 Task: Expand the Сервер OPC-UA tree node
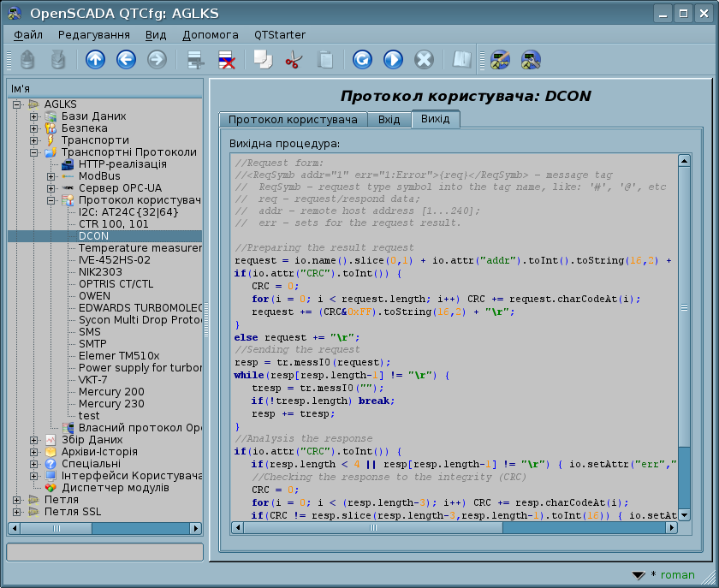(x=51, y=188)
